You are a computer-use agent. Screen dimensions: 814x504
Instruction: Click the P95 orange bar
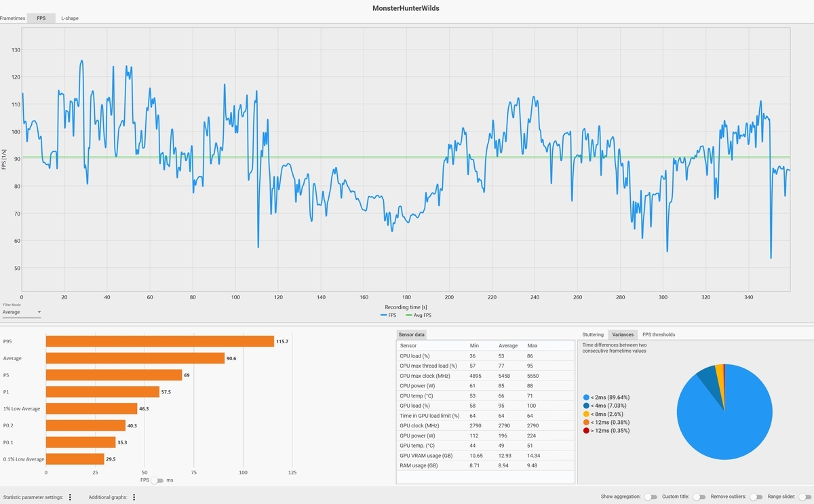coord(160,341)
